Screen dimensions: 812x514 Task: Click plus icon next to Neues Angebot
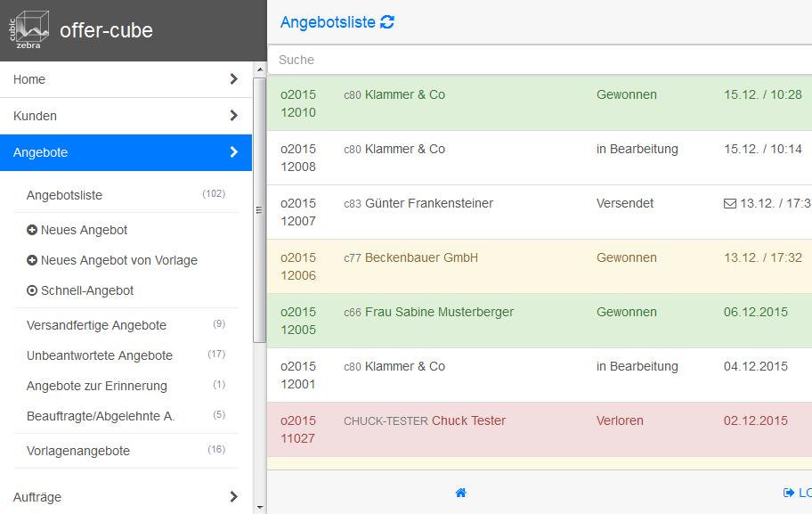click(32, 230)
